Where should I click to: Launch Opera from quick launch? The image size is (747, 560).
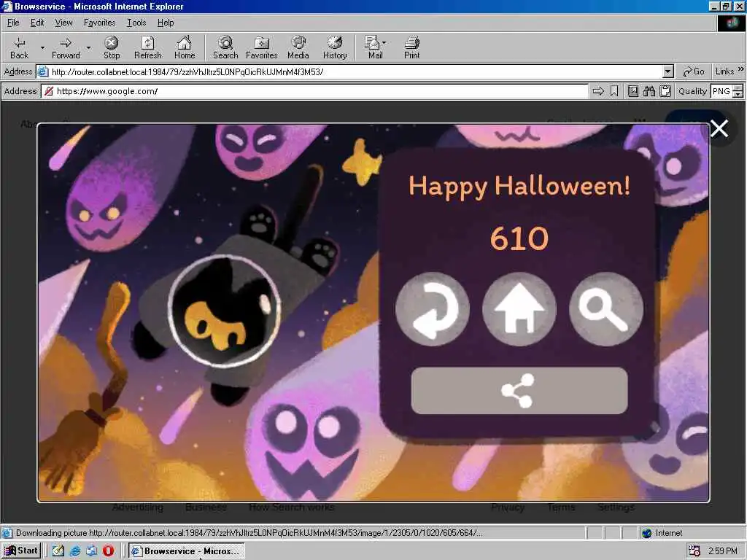pyautogui.click(x=108, y=551)
